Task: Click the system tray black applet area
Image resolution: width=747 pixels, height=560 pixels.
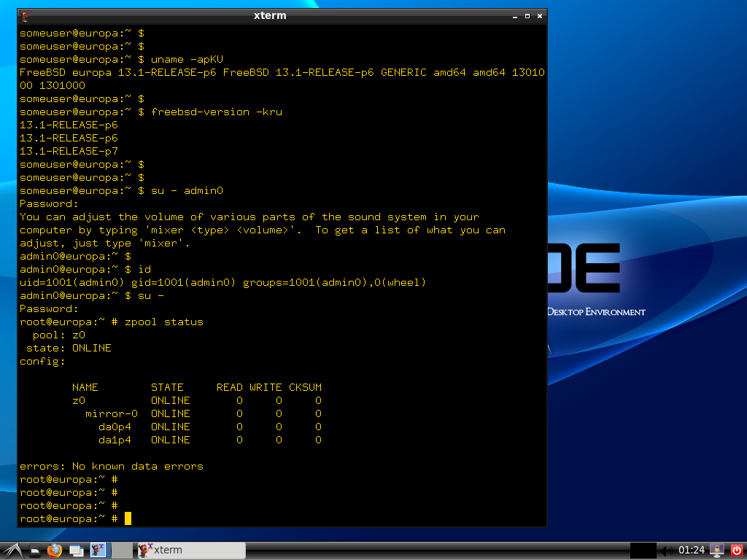Action: coord(643,551)
